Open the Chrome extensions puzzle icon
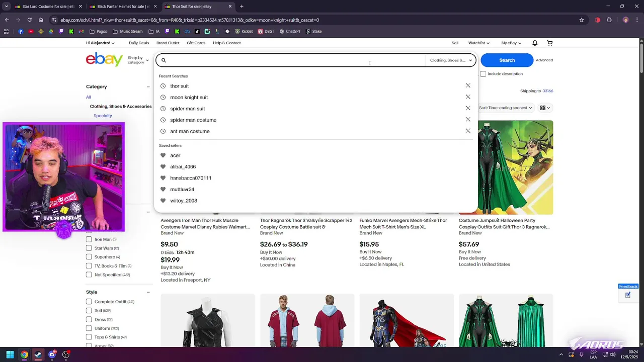 [609, 20]
